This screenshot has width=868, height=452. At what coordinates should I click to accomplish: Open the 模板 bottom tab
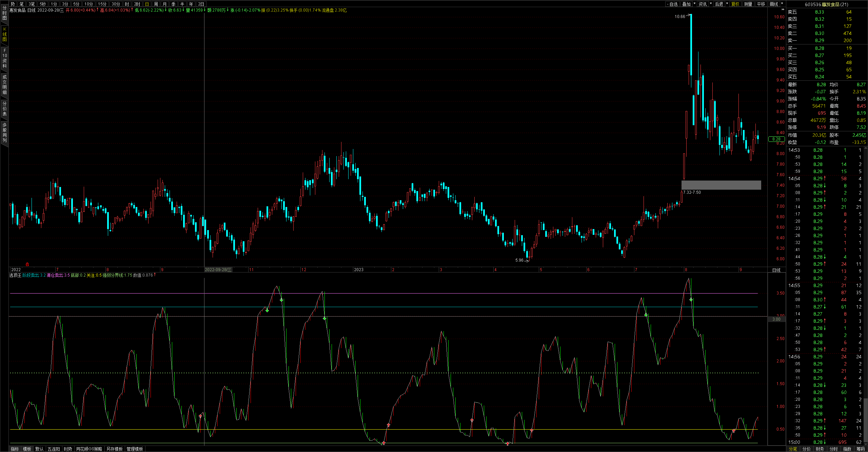click(x=27, y=449)
